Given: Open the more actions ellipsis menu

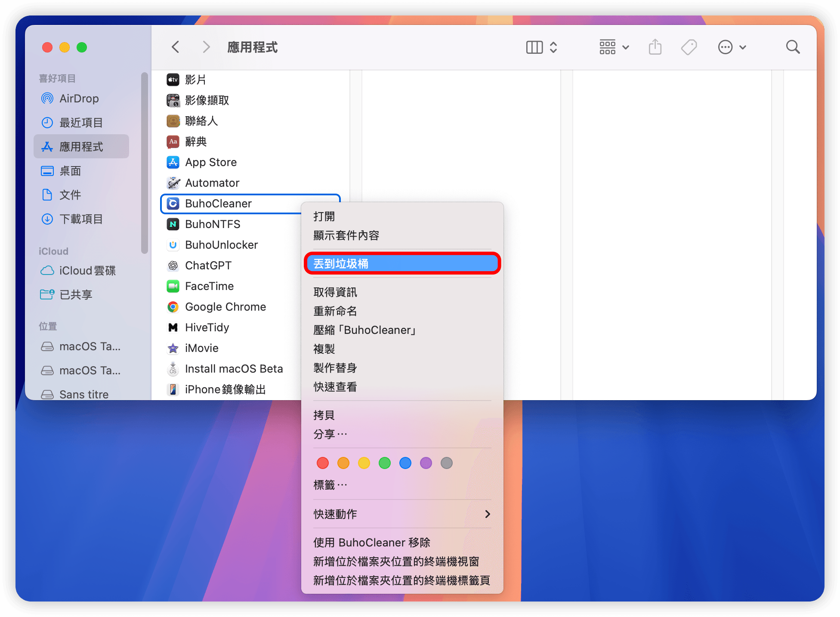Looking at the screenshot, I should coord(732,47).
